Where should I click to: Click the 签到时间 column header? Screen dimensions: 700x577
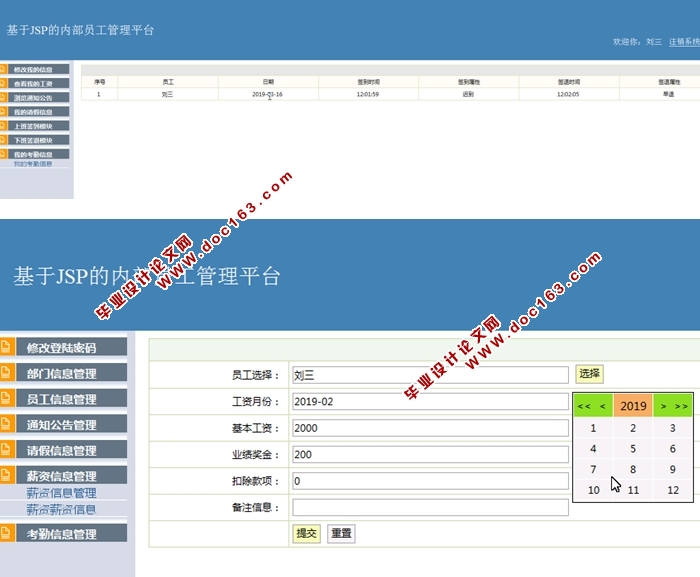(x=368, y=82)
